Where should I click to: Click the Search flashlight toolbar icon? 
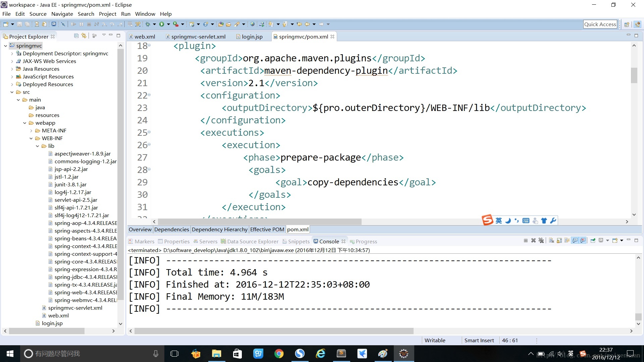coord(237,24)
